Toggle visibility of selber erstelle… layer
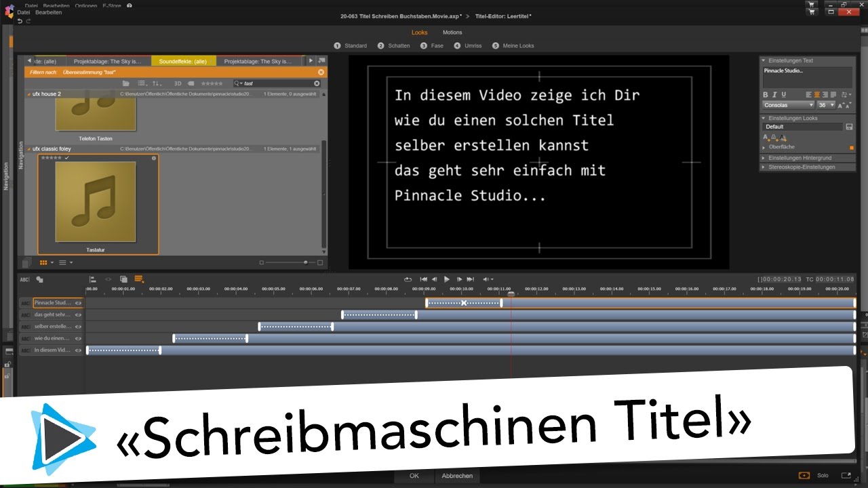868x488 pixels. [x=78, y=327]
